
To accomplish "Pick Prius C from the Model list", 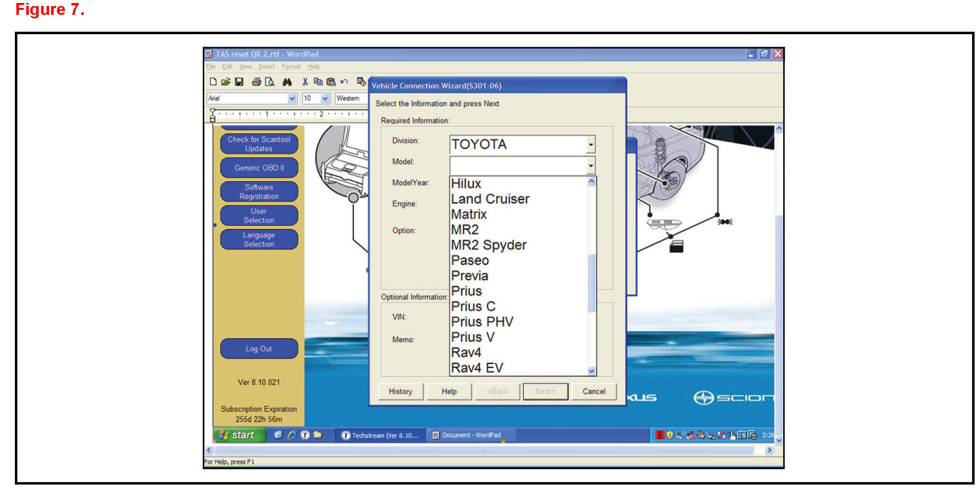I will (518, 307).
